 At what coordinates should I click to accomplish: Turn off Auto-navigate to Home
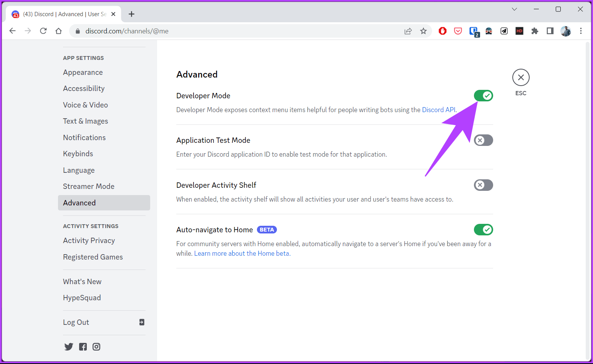[x=483, y=230]
